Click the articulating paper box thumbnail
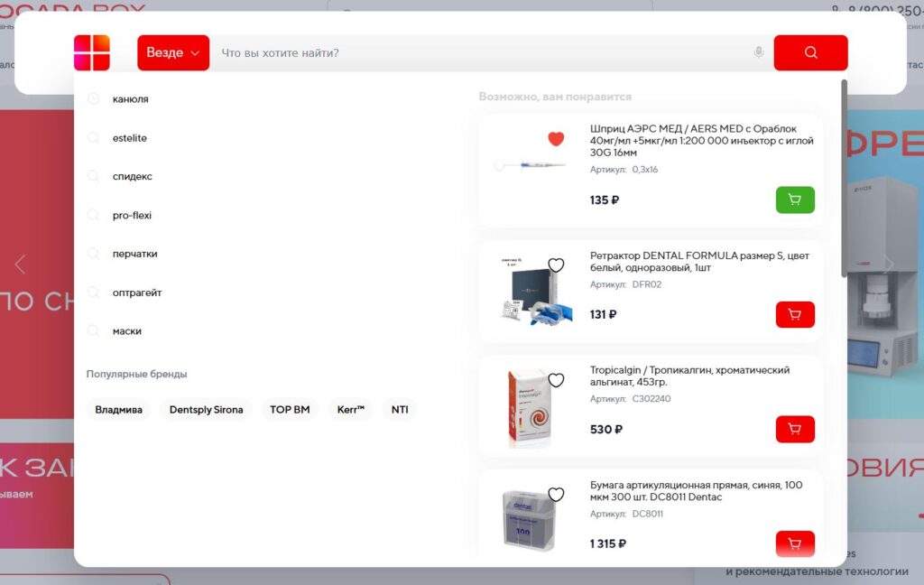This screenshot has height=585, width=924. (529, 521)
